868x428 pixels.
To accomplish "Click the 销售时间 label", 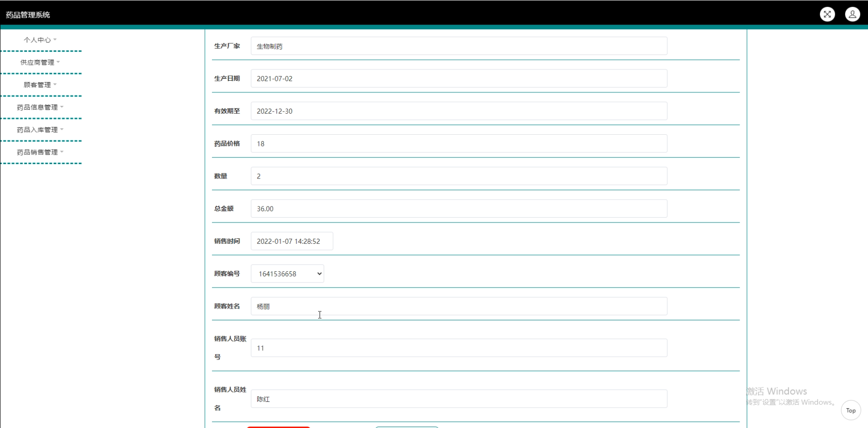I will (x=227, y=241).
